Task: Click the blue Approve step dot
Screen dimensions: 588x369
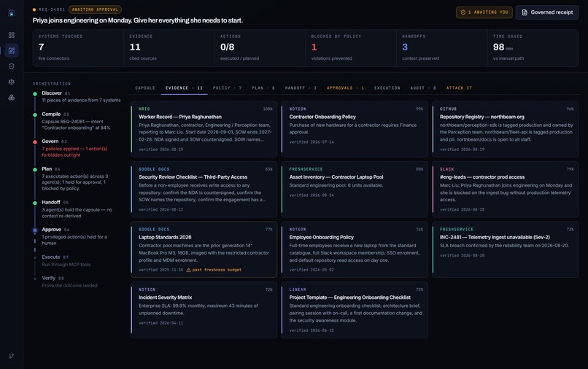Action: [35, 230]
